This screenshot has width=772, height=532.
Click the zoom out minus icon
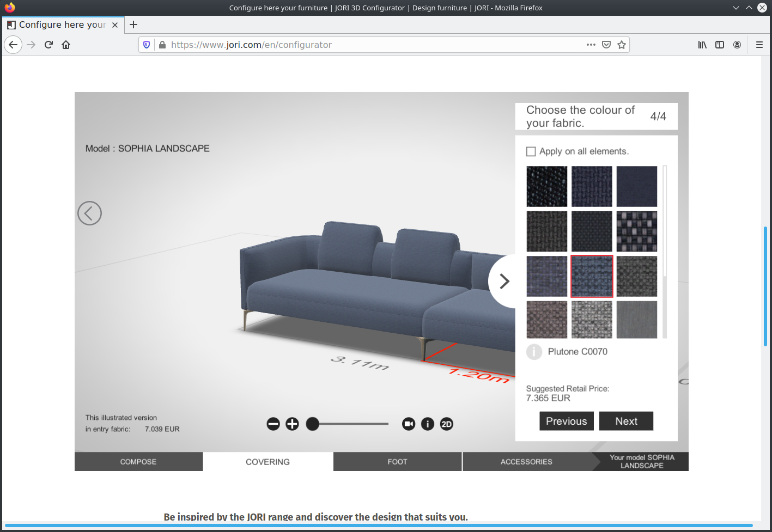click(x=273, y=424)
